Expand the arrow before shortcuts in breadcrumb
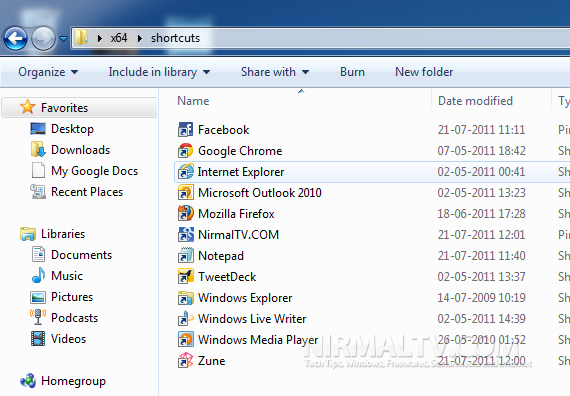 [140, 38]
